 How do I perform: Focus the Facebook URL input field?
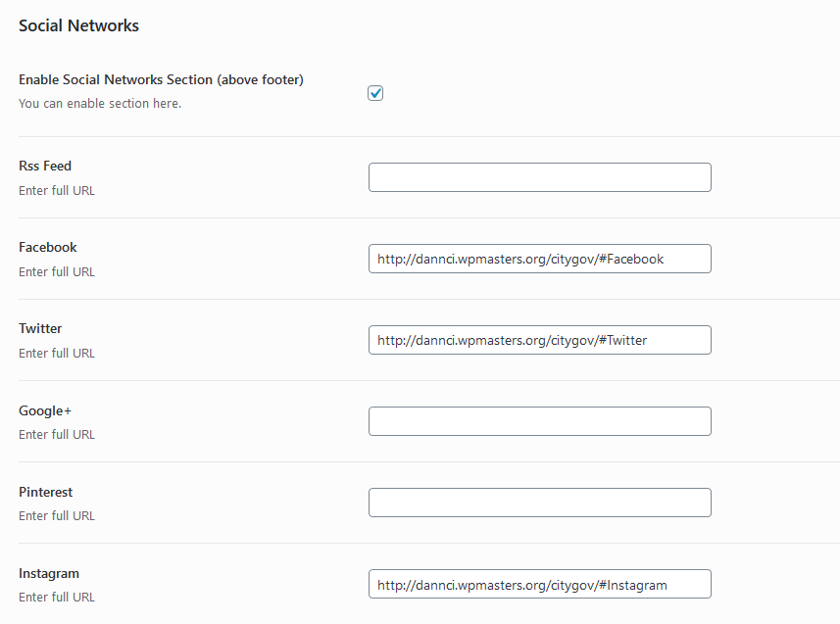[539, 259]
